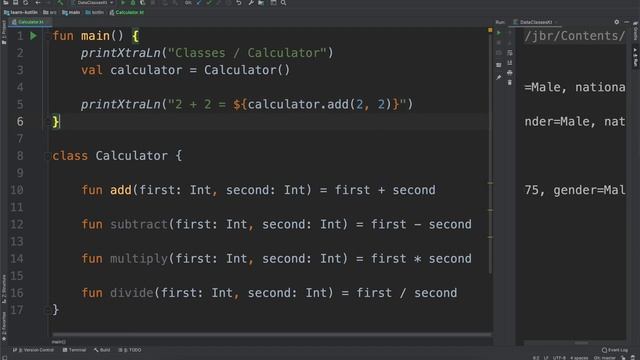Run main via the gutter play icon
The width and height of the screenshot is (640, 360).
(33, 36)
